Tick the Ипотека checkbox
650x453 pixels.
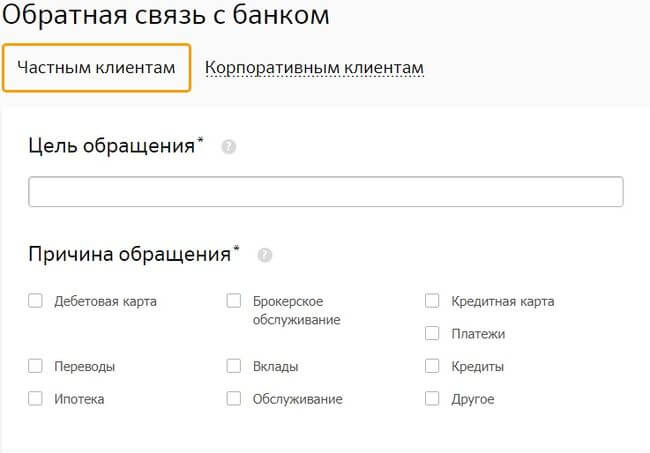[x=36, y=398]
